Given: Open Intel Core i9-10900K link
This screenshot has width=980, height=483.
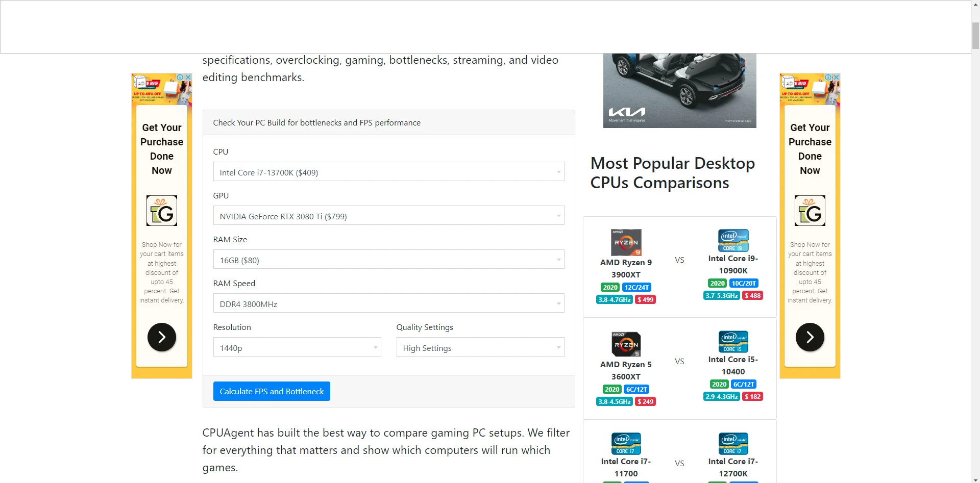Looking at the screenshot, I should (733, 264).
